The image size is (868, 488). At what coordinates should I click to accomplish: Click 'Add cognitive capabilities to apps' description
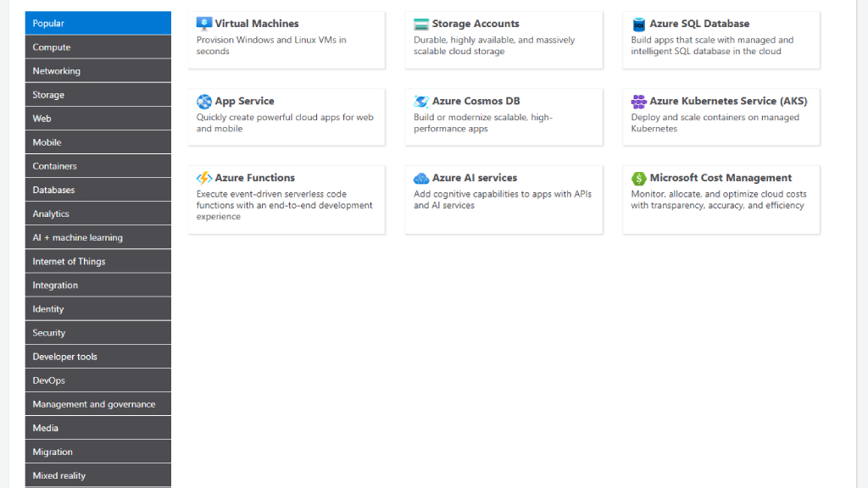click(x=503, y=200)
